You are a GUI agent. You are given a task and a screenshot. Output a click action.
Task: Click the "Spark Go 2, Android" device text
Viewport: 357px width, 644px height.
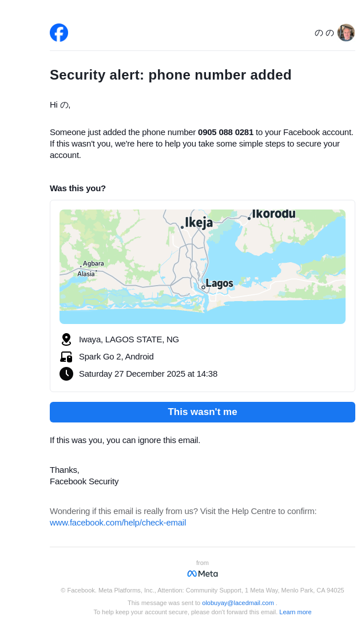(x=116, y=357)
